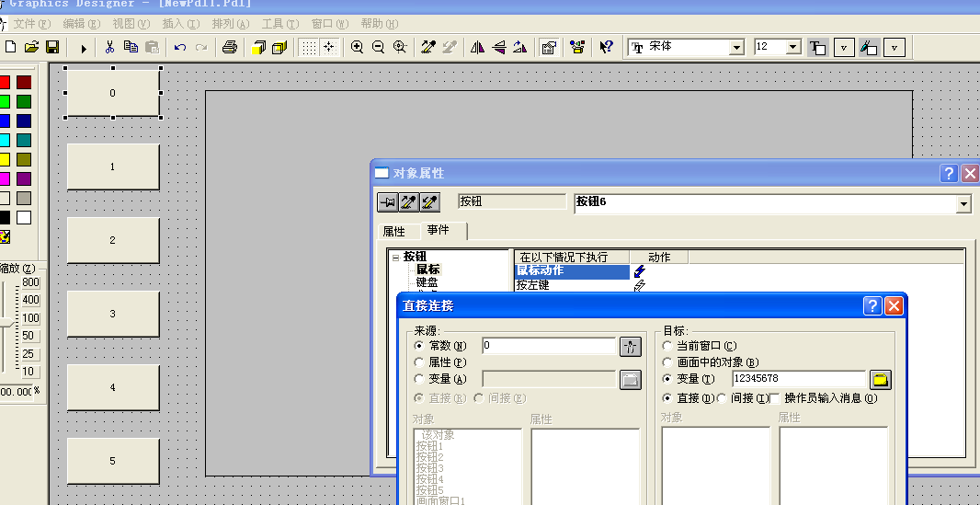
Task: Save the picture with the floppy icon
Action: (52, 47)
